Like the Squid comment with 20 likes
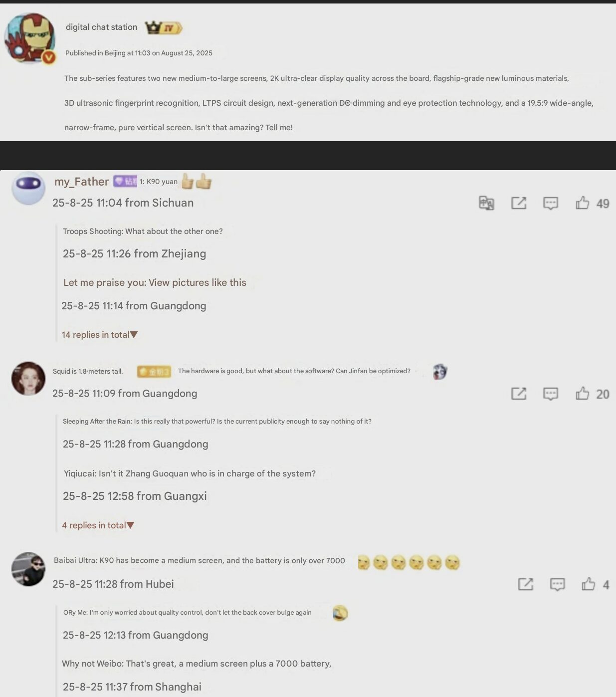 (x=582, y=394)
